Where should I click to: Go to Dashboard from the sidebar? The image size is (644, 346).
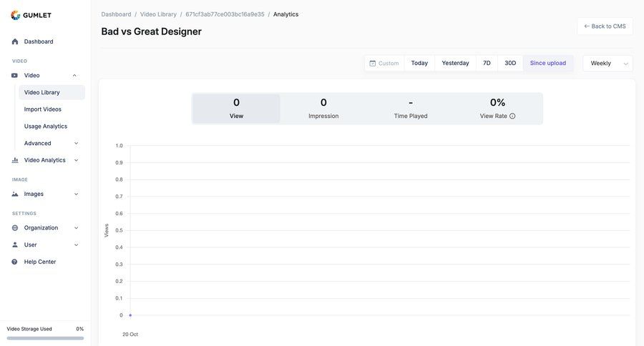tap(39, 41)
